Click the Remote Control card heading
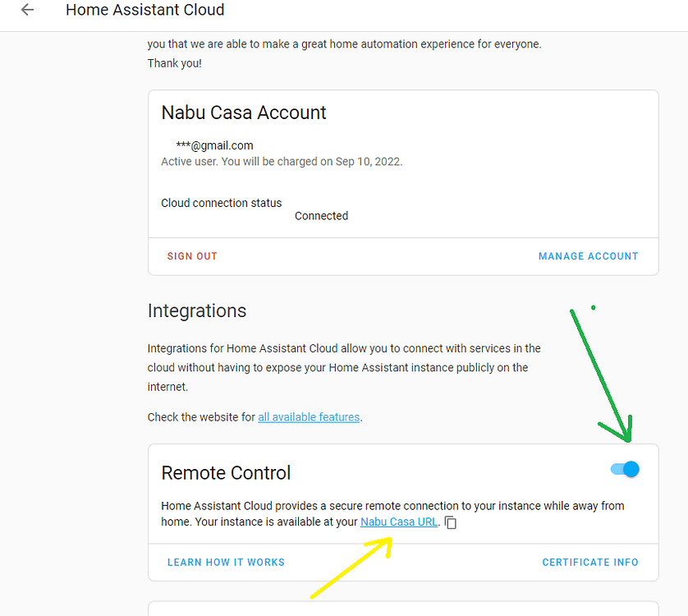The height and width of the screenshot is (616, 688). pos(226,473)
